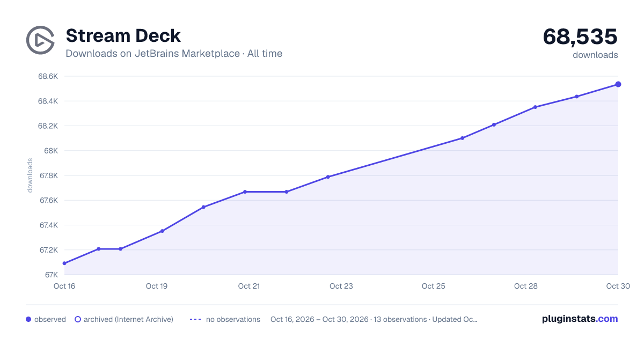Click the 67.8K y-axis label
The height and width of the screenshot is (338, 644).
pyautogui.click(x=48, y=175)
